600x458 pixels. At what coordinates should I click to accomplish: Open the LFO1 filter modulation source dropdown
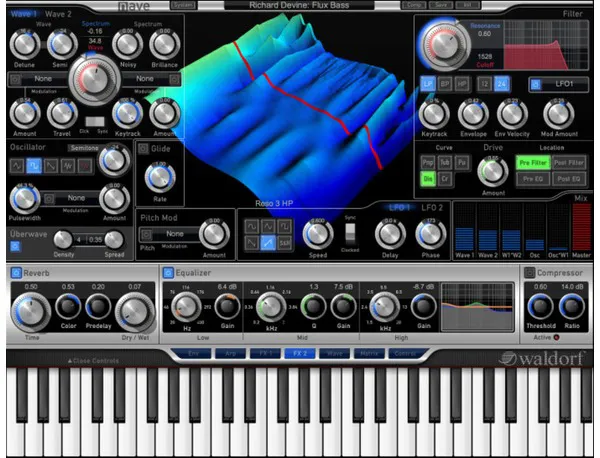coord(559,84)
